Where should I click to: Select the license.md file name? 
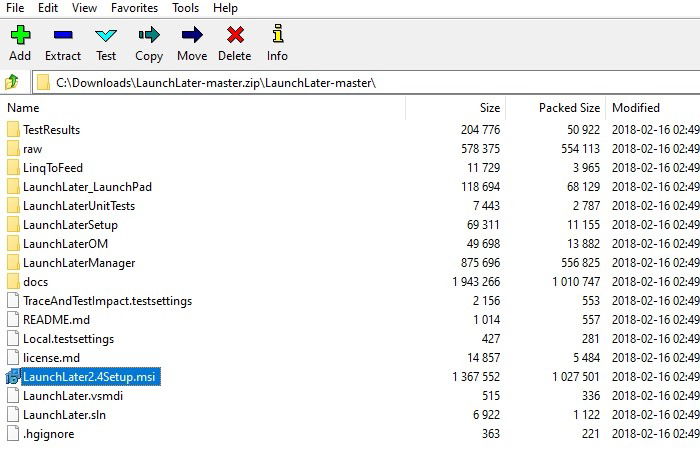[x=51, y=358]
